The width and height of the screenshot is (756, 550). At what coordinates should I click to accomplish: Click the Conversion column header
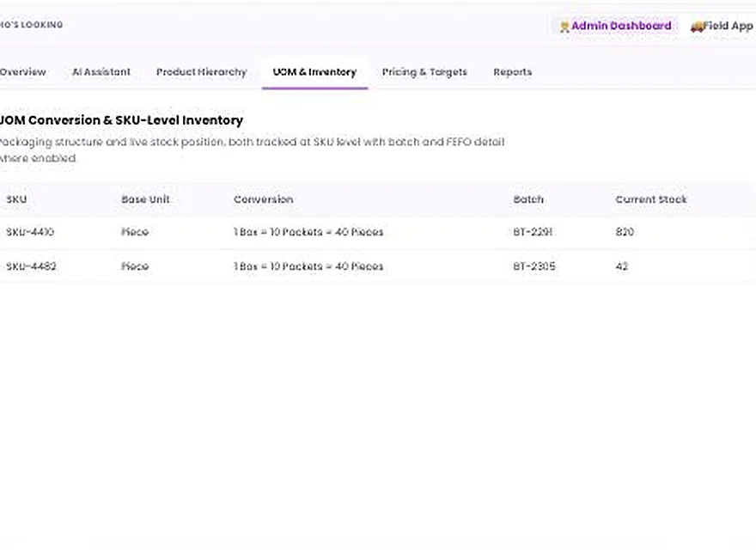[263, 199]
